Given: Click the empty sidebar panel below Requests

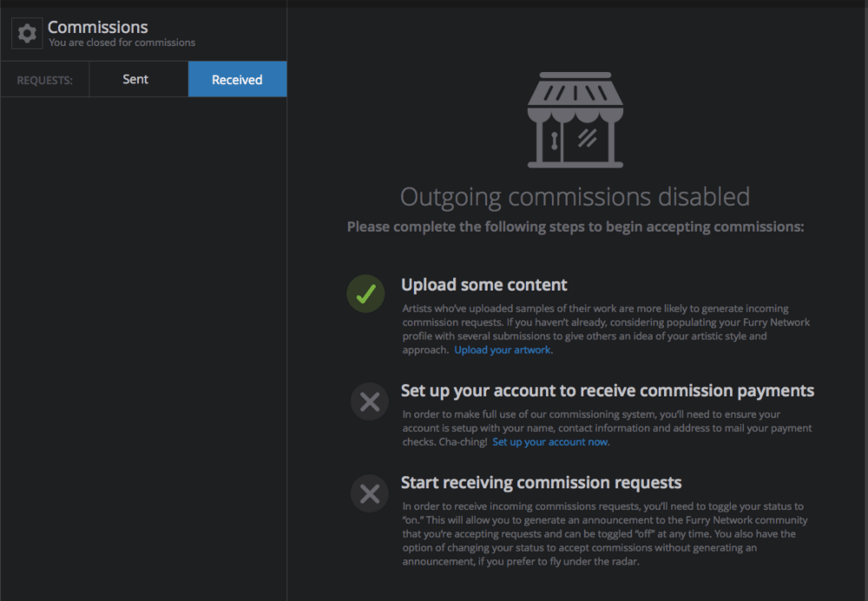Looking at the screenshot, I should coord(143,347).
